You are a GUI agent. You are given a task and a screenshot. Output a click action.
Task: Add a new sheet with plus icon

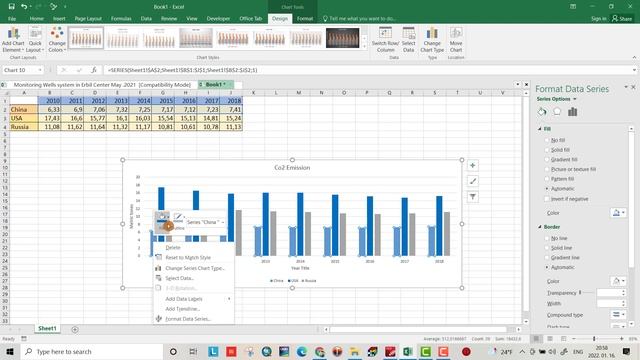pos(75,329)
